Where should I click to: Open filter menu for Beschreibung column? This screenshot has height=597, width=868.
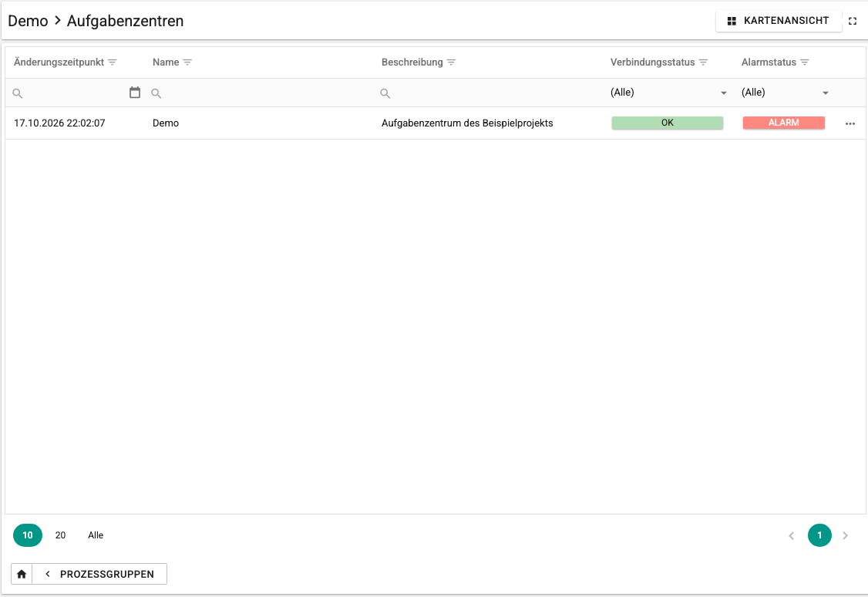(x=451, y=62)
